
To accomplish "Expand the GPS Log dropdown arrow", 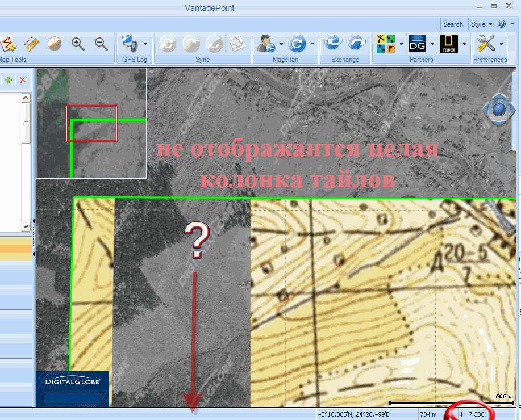I will (x=146, y=44).
